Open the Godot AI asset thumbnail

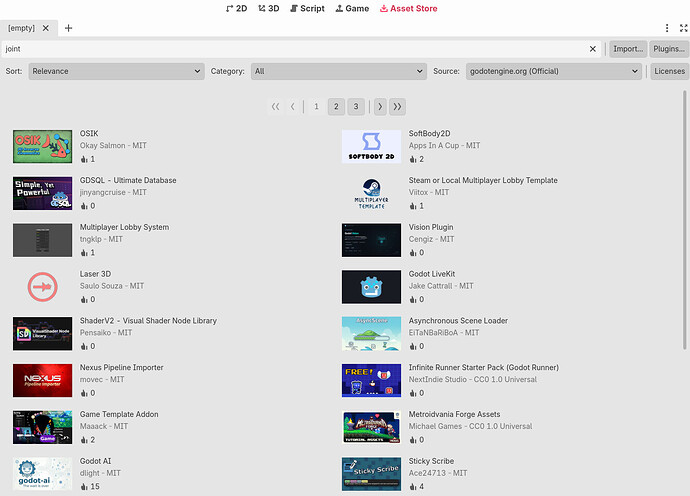click(42, 474)
